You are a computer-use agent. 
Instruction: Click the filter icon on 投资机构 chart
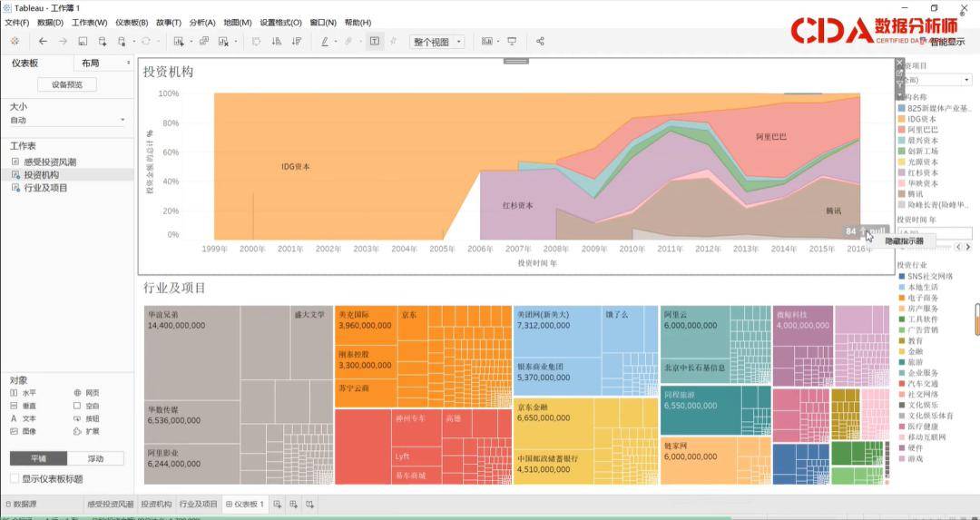coord(899,83)
